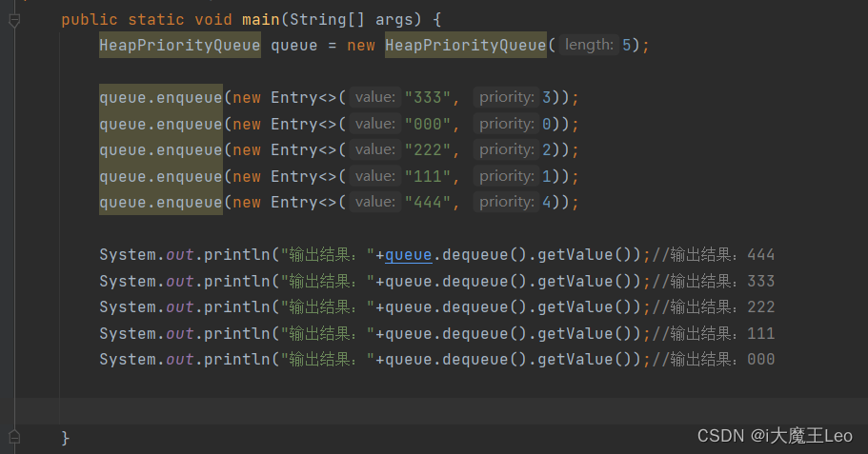Collapse the main method fold marker
The width and height of the screenshot is (868, 454).
pos(14,21)
